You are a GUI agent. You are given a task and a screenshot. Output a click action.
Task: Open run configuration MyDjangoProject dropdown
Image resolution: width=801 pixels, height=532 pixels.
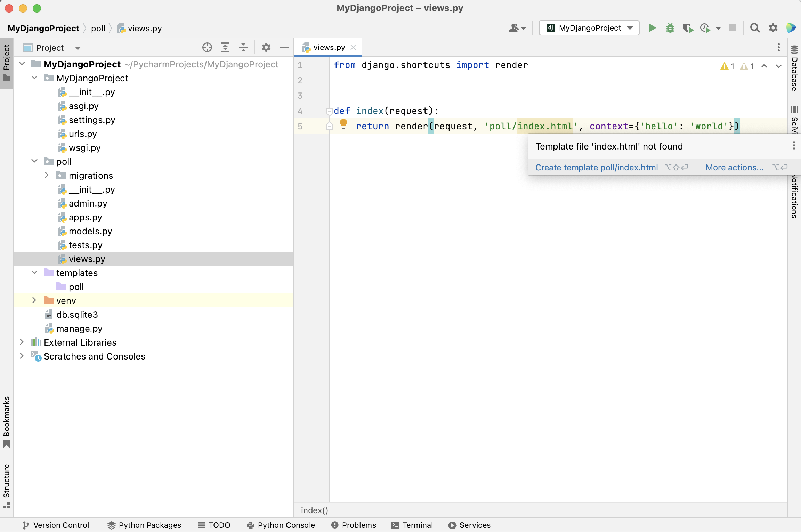click(x=589, y=28)
